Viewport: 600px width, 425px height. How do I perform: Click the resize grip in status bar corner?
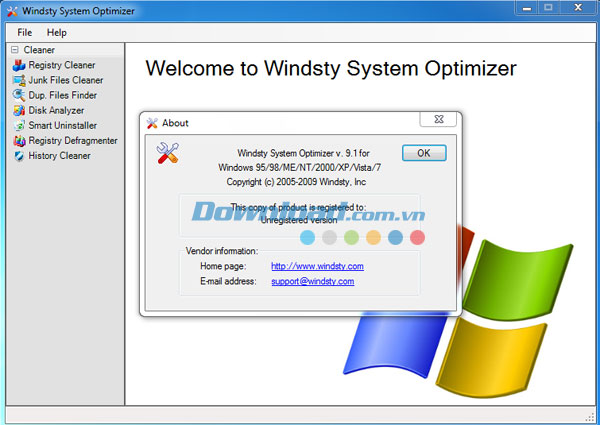click(590, 417)
